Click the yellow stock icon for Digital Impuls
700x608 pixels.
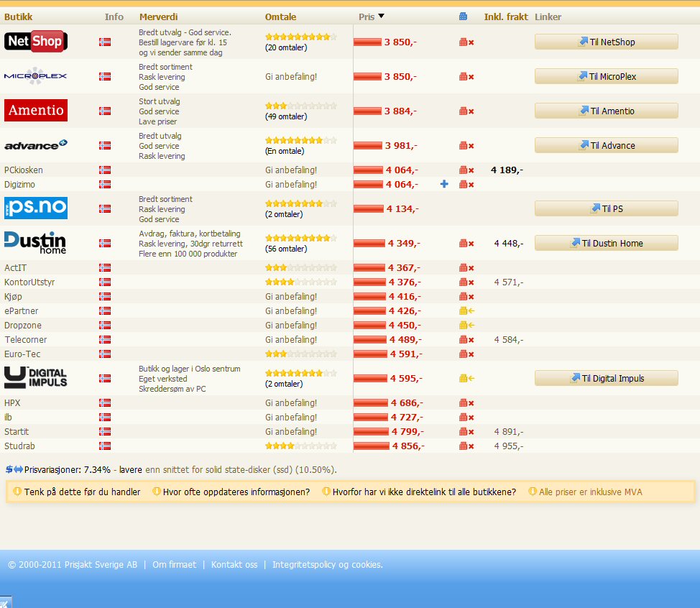[x=466, y=378]
